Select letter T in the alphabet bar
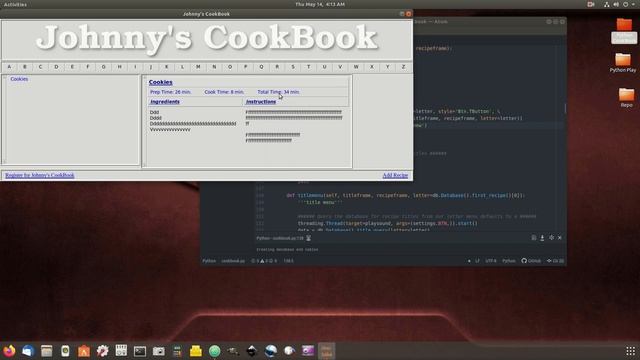Screen dimensions: 640x360 pos(309,67)
